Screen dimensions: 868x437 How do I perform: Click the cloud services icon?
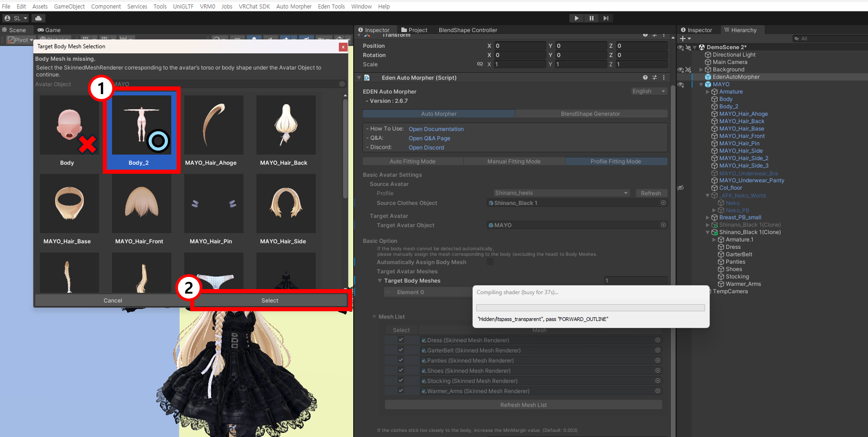[38, 18]
